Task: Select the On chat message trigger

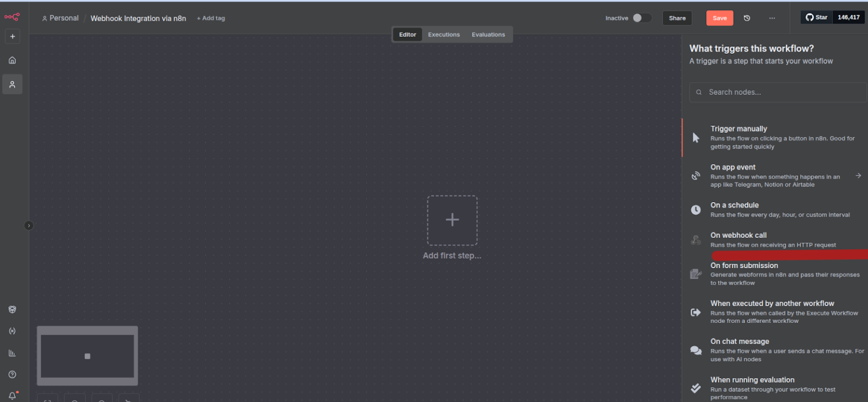Action: 775,350
